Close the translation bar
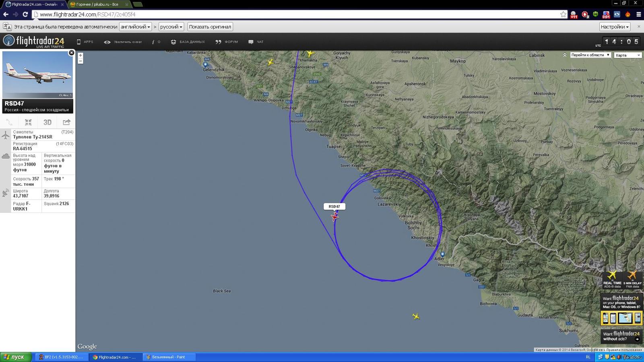The height and width of the screenshot is (362, 644). 638,27
